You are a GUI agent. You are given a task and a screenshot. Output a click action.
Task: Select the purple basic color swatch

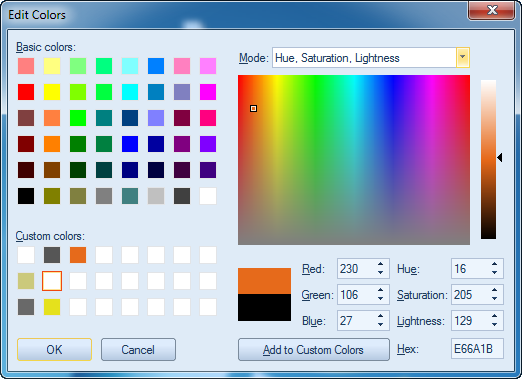click(x=182, y=144)
